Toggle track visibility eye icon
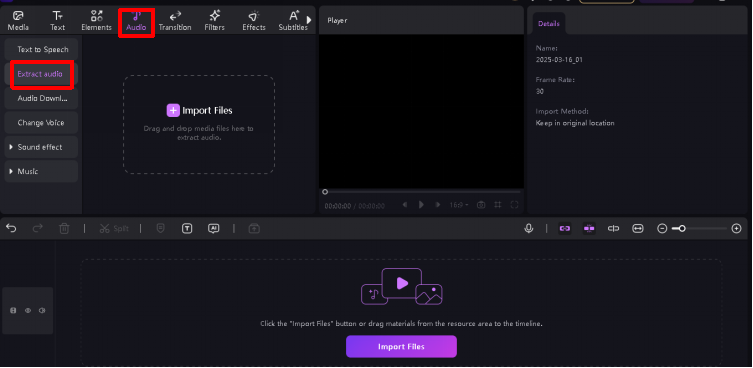 pyautogui.click(x=28, y=311)
